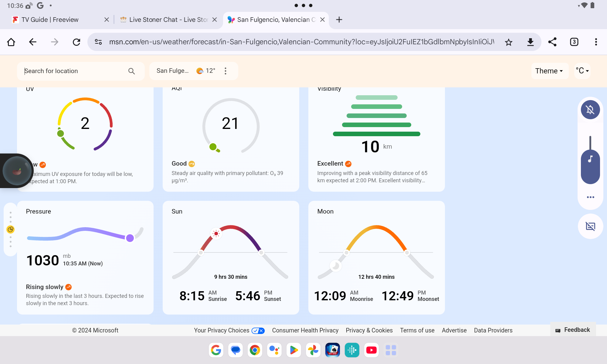Open Fitbit app from taskbar

352,350
